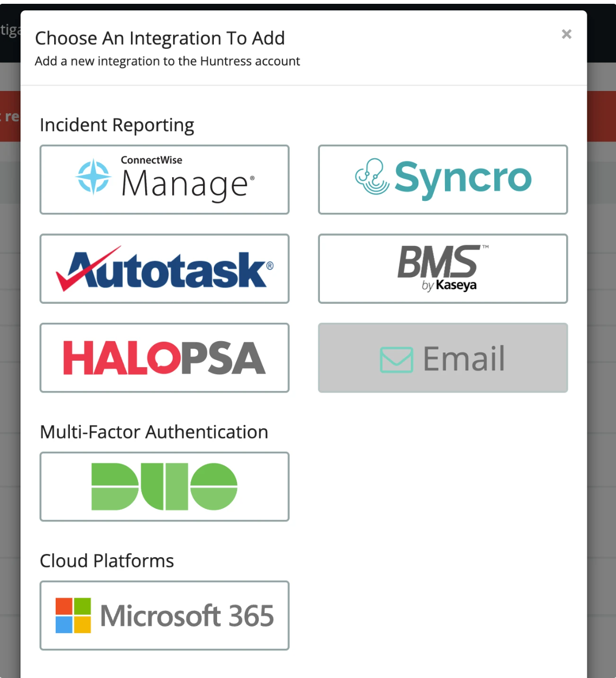Pick the Autotask integration
This screenshot has height=678, width=616.
pyautogui.click(x=165, y=269)
